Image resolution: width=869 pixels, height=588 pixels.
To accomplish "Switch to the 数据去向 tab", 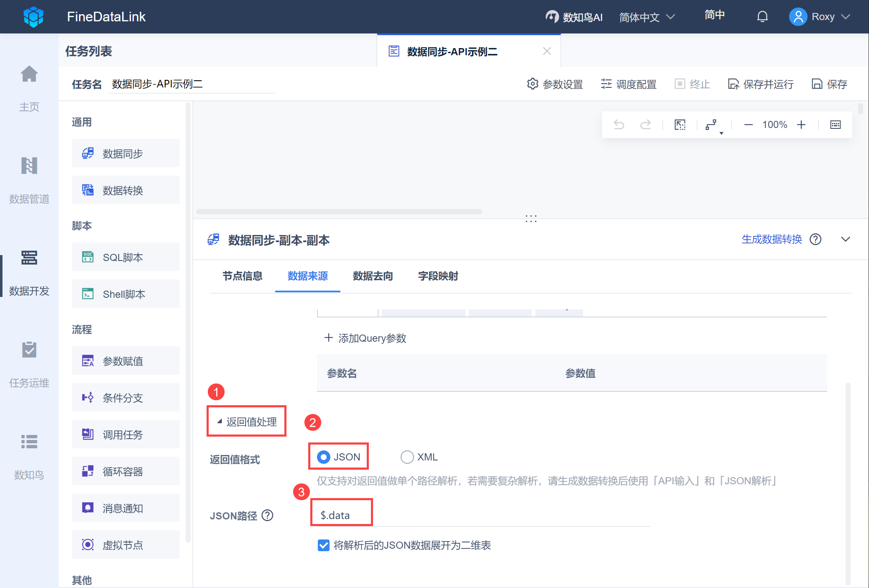I will pos(373,276).
